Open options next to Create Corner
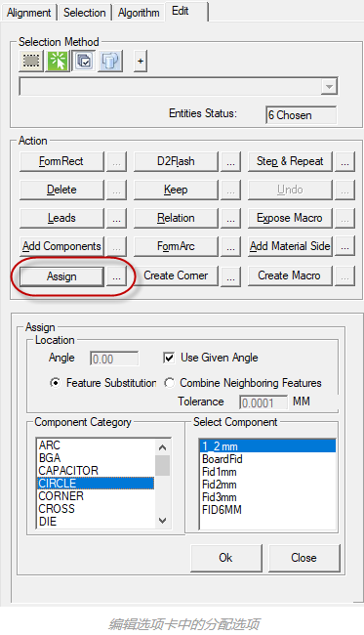Screen dimensions: 364x635 (x=230, y=276)
